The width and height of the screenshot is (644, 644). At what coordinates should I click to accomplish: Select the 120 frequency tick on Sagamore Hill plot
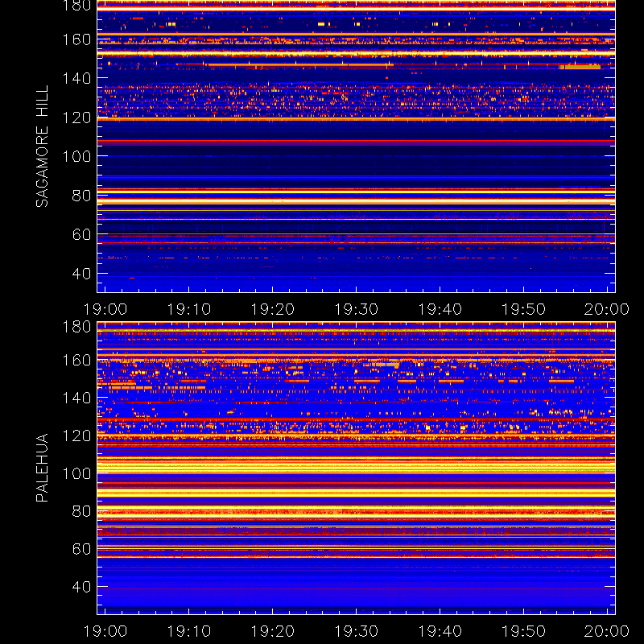coord(76,118)
